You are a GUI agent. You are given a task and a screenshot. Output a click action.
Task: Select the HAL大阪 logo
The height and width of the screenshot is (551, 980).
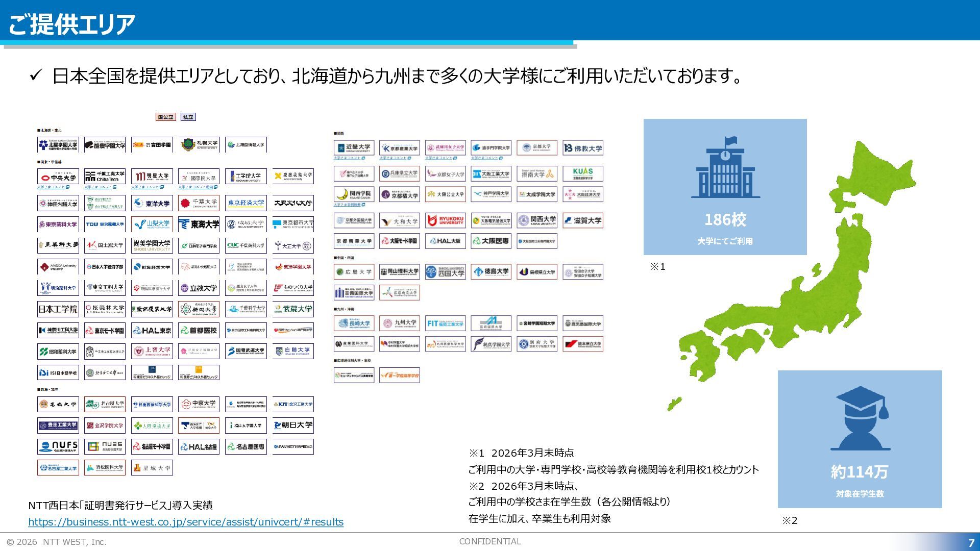(446, 241)
